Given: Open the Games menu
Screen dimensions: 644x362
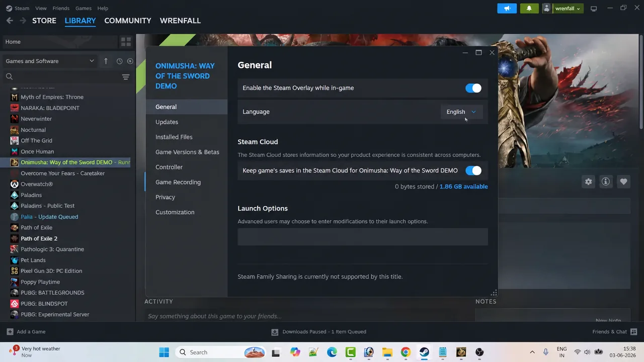Looking at the screenshot, I should point(83,8).
